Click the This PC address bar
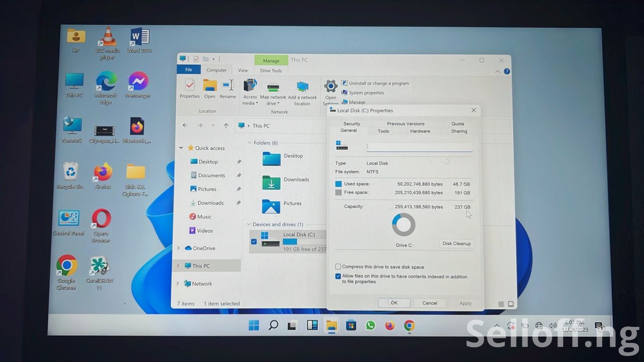 [x=281, y=126]
